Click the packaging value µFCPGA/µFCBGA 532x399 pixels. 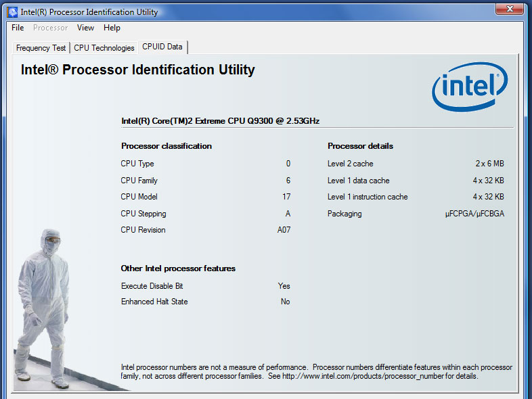tap(475, 214)
